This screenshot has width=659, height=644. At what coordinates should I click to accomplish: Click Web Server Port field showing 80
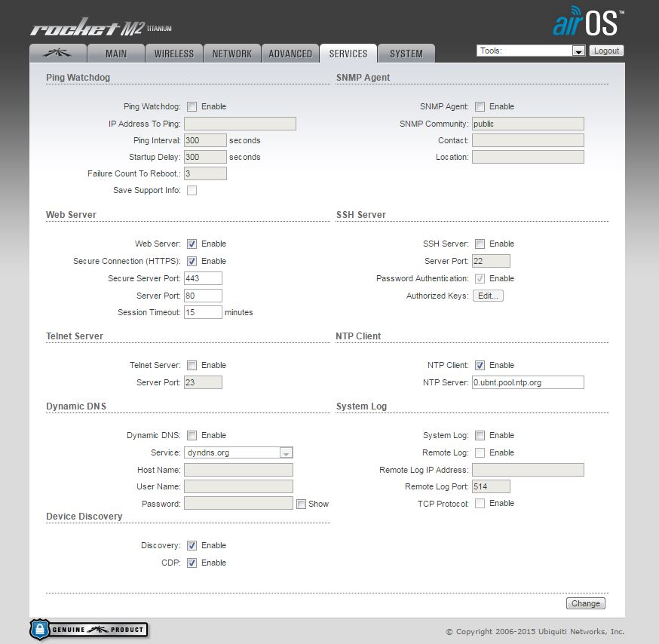(x=203, y=296)
